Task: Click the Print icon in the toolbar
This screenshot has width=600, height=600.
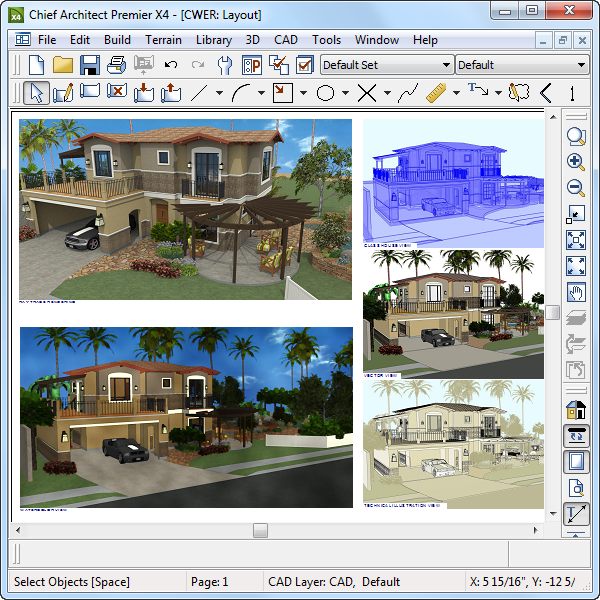Action: 116,65
